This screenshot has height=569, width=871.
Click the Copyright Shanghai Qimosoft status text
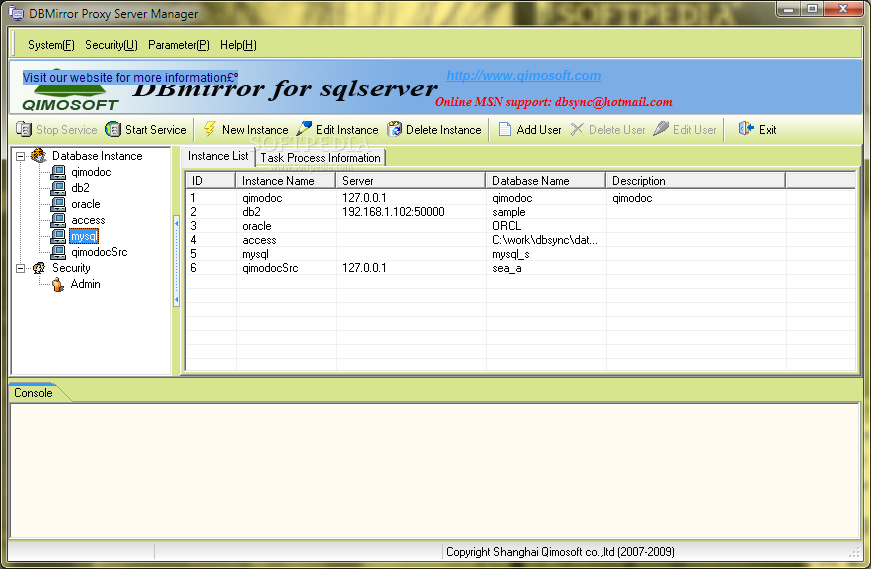(560, 552)
